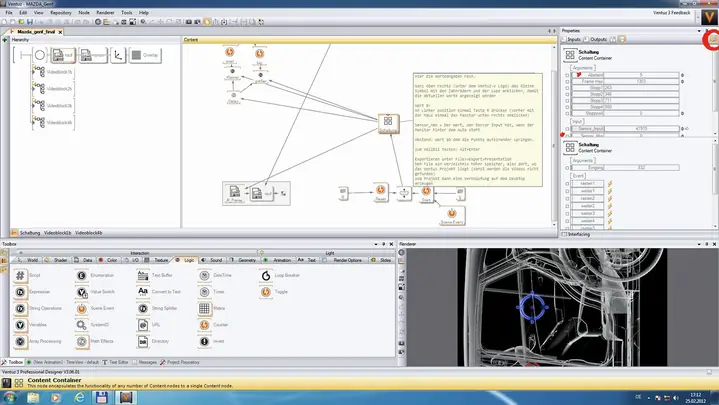Toggle checkbox next to Sensor_Input property
This screenshot has height=405, width=719.
[567, 129]
